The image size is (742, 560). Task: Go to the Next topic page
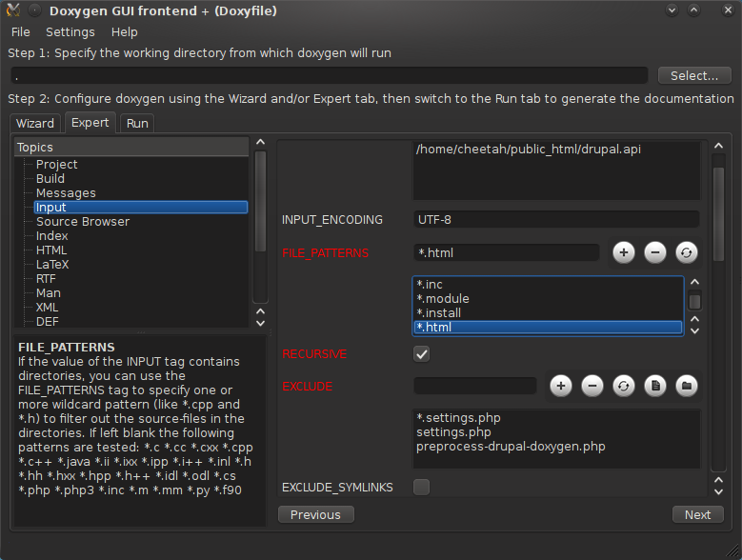pos(697,514)
